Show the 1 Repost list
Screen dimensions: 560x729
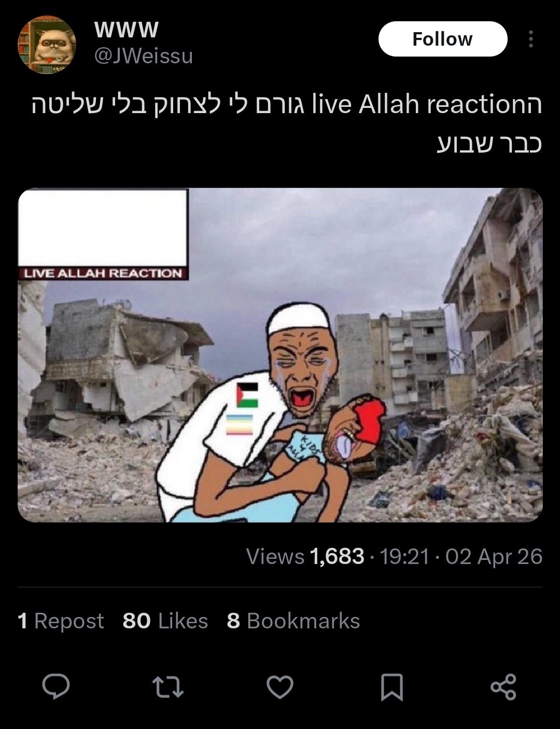click(61, 621)
